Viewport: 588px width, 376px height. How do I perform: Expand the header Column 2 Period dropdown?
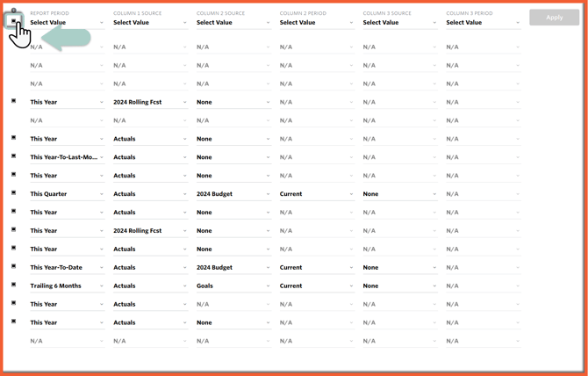[317, 23]
